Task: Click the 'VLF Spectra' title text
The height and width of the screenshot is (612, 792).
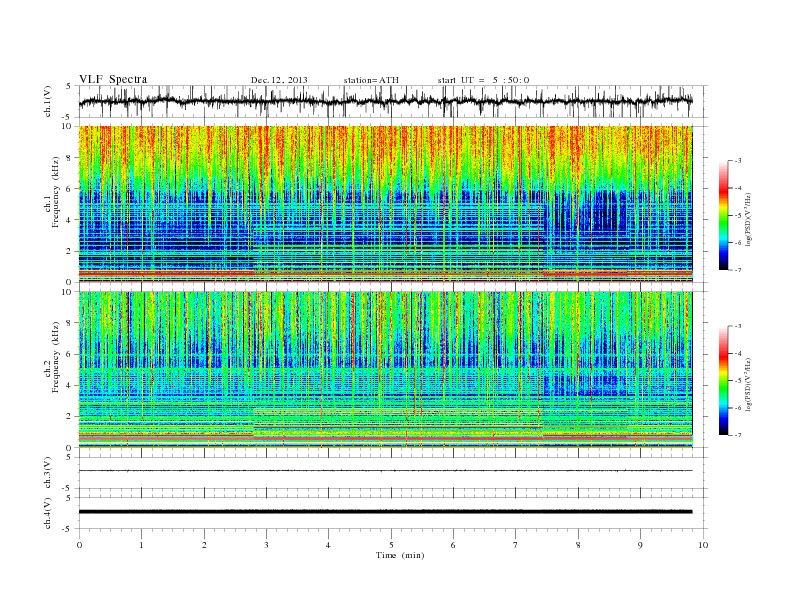Action: [113, 79]
